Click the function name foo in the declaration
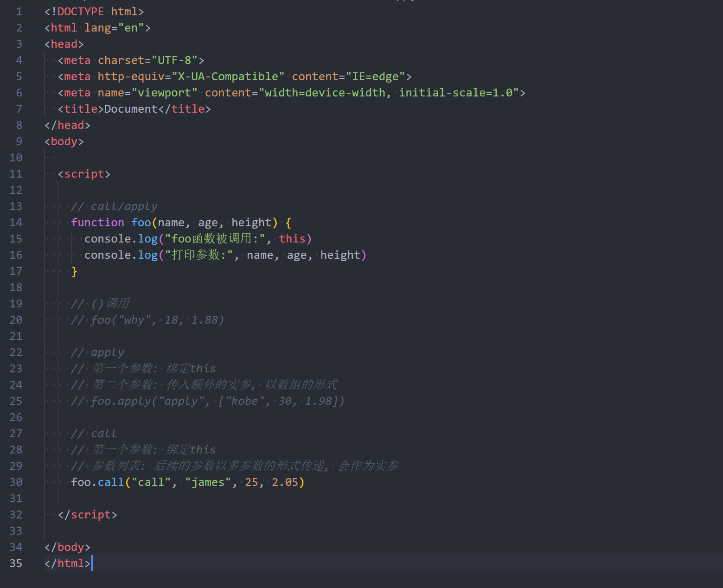The height and width of the screenshot is (588, 723). (141, 223)
